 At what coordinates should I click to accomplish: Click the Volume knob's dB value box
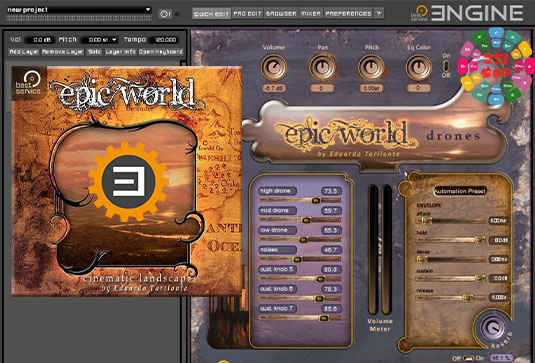274,88
